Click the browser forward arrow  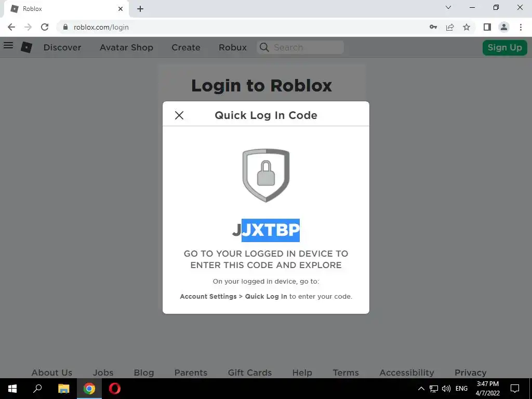(x=28, y=27)
